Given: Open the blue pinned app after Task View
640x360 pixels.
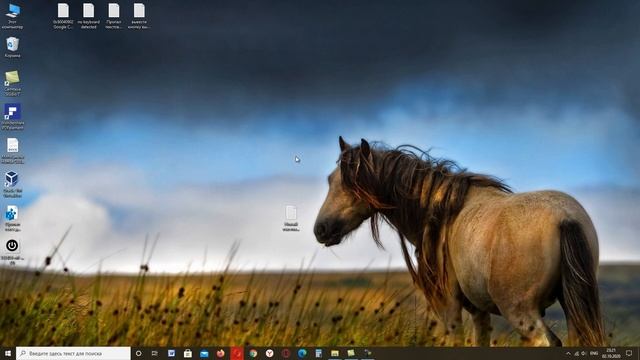Looking at the screenshot, I should 171,353.
